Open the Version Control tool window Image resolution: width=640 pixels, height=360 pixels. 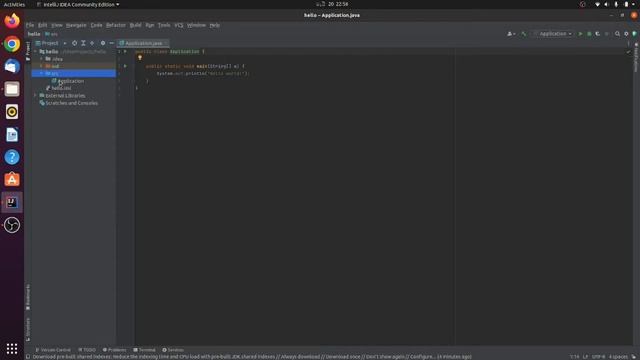[53, 350]
